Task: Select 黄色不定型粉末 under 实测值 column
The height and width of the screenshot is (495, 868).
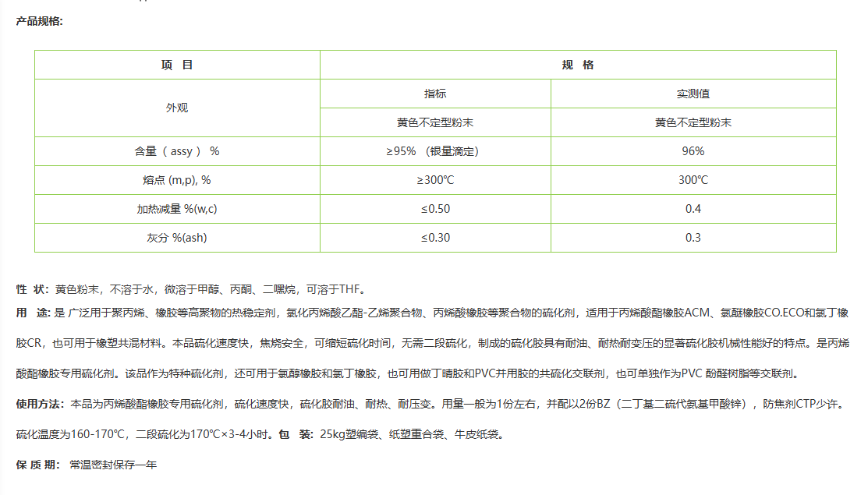Action: (693, 122)
